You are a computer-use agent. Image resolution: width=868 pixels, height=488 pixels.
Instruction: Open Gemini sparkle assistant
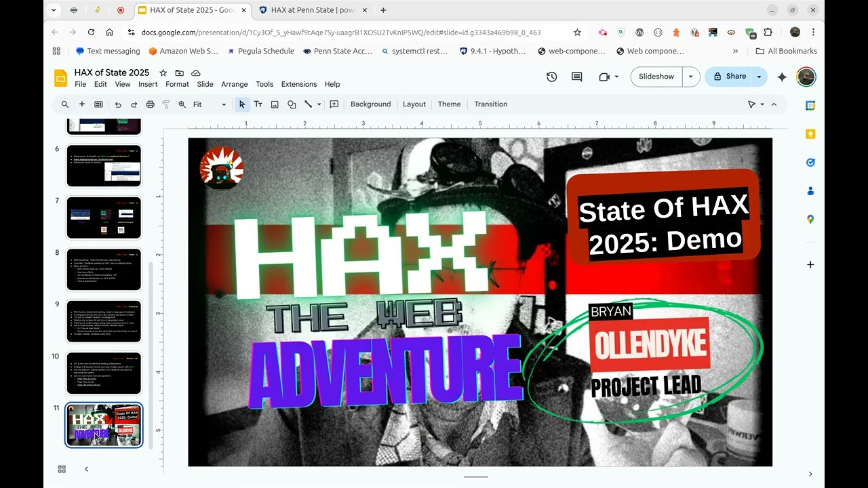point(782,77)
